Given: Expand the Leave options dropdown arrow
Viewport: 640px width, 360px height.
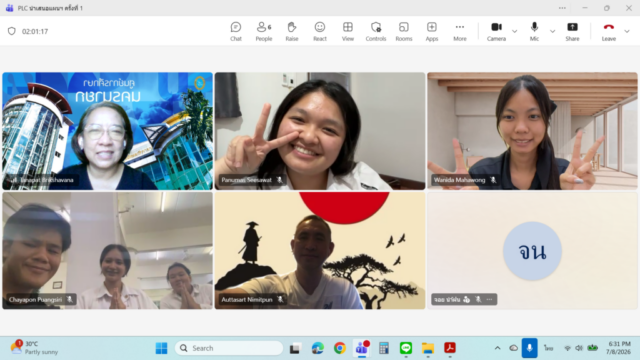Looking at the screenshot, I should click(x=627, y=31).
